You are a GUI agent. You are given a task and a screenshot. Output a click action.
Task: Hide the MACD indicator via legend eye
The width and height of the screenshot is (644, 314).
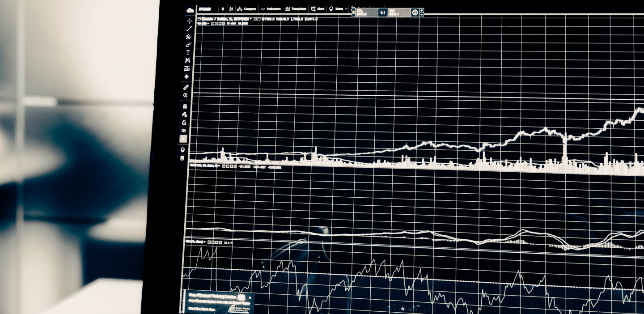[x=224, y=166]
